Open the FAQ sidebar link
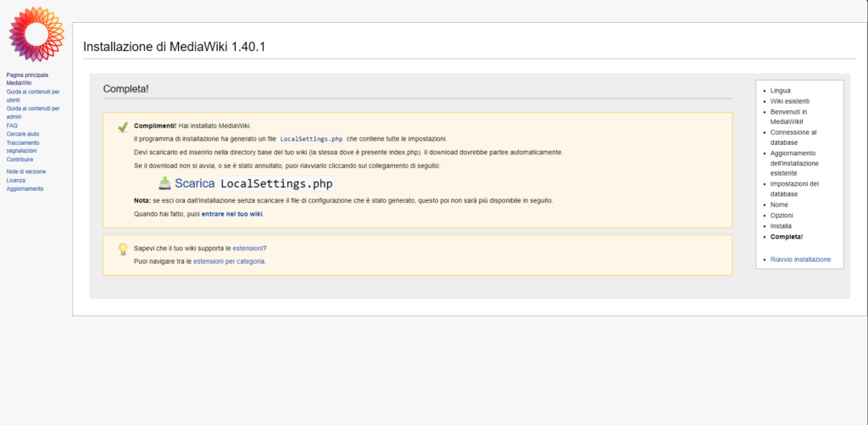The height and width of the screenshot is (425, 868). coord(12,126)
